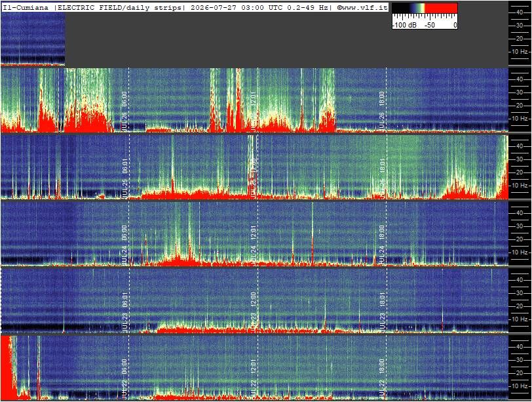Click the JUL 26 12:01 time marker
Screen dimensions: 532x402
253,111
